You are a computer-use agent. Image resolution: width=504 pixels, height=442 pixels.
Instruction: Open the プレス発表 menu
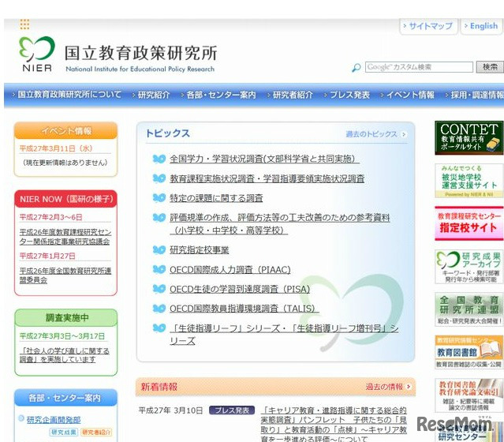tap(347, 95)
